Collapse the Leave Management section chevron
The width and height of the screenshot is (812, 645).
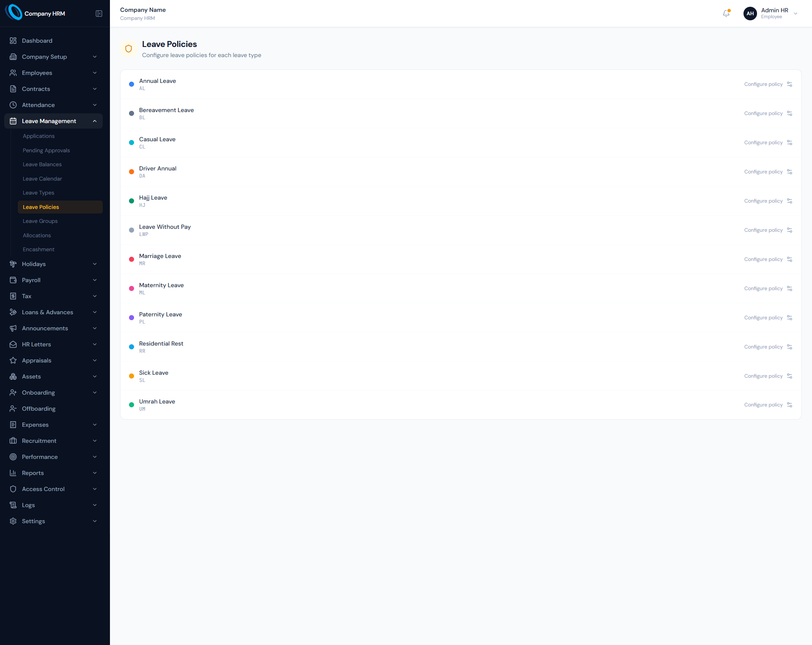[x=95, y=121]
